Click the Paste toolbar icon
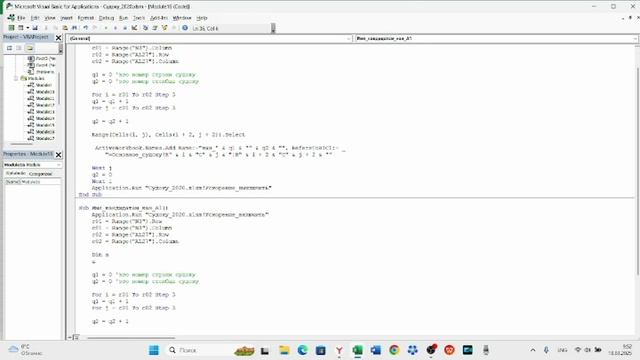 65,28
